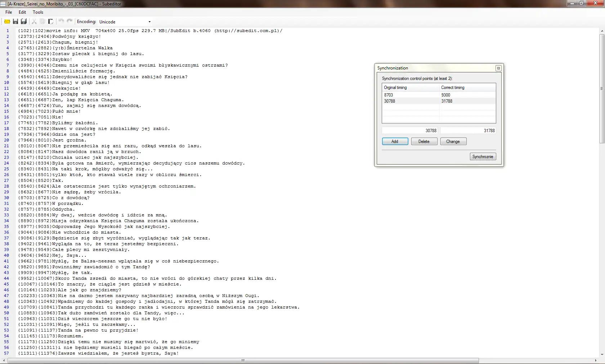Click line 'Czekajcie!'
This screenshot has width=605, height=364.
coord(49,88)
